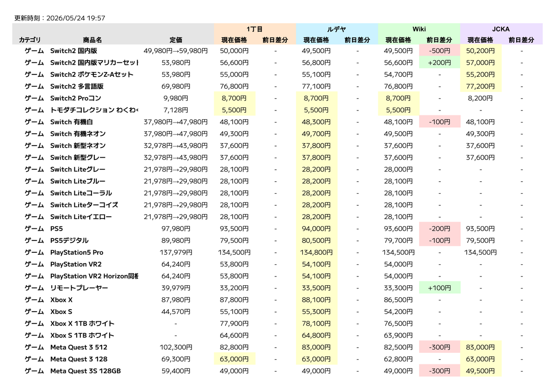Select the JCKA shop header
Image resolution: width=555 pixels, height=392 pixels.
point(501,29)
